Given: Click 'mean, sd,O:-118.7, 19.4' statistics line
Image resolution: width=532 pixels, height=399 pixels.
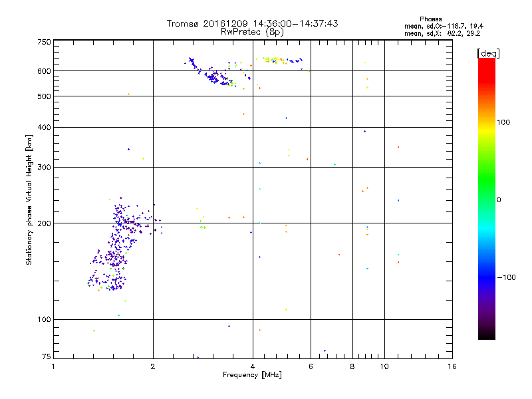Looking at the screenshot, I should tap(444, 26).
